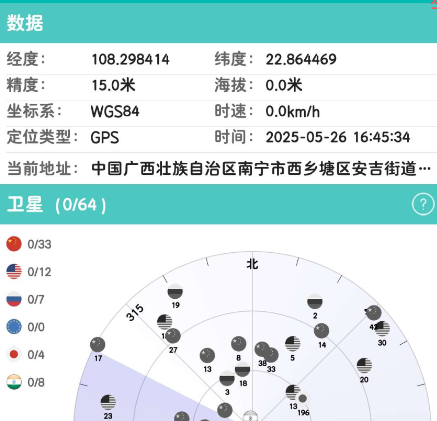Image resolution: width=437 pixels, height=421 pixels.
Task: Tap the Japan flag constellation icon
Action: pos(14,354)
